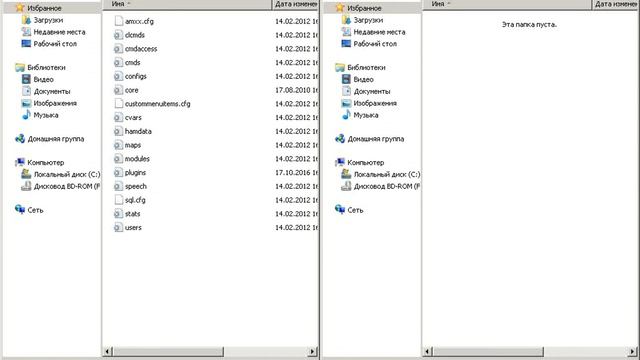Click horizontal scrollbar thumb in right window
This screenshot has height=360, width=640.
click(x=488, y=351)
